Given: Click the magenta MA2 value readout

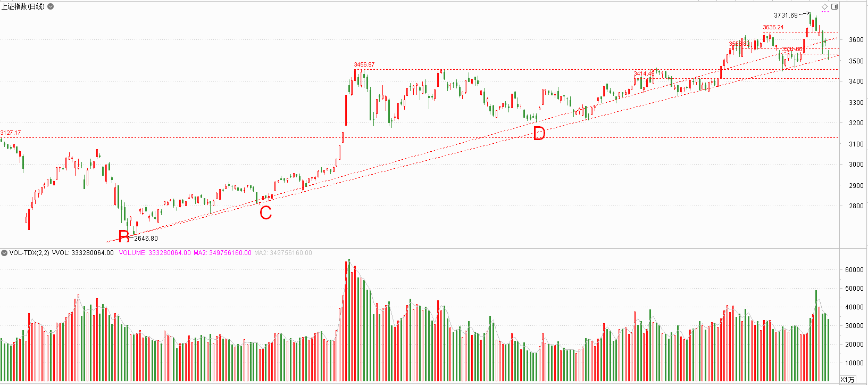Looking at the screenshot, I should click(x=222, y=253).
